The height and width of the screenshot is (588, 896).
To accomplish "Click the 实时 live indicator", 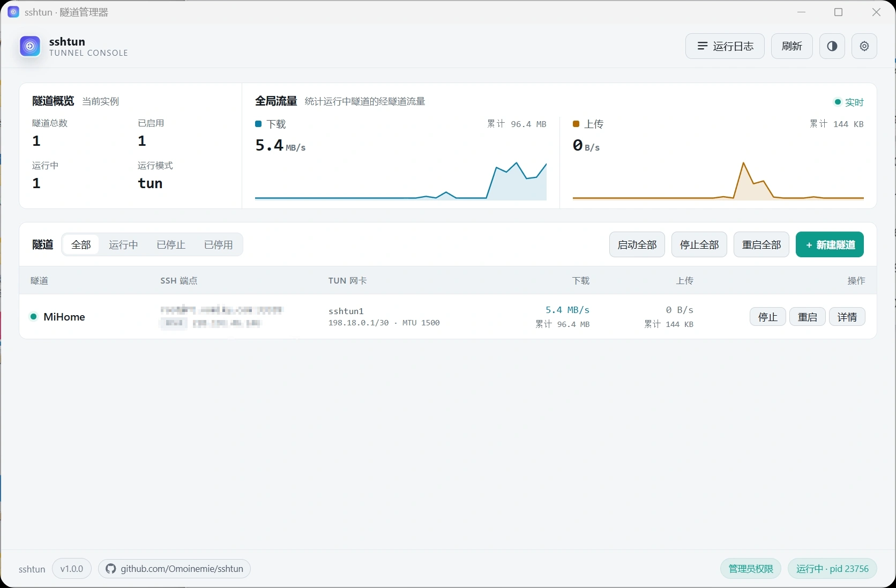I will coord(849,102).
